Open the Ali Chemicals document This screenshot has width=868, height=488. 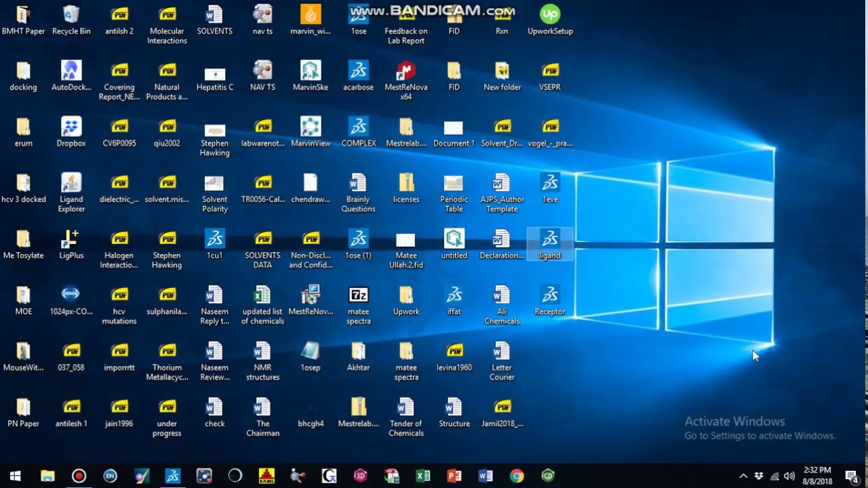(x=502, y=305)
